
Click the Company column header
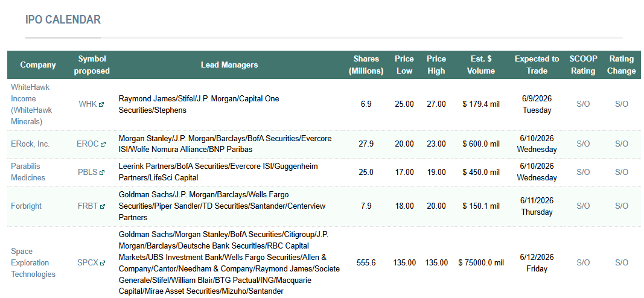(38, 65)
